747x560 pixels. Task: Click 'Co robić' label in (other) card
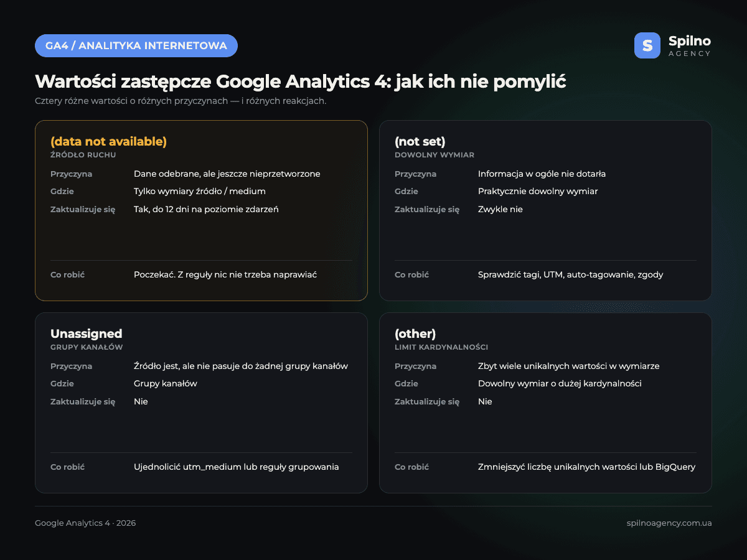(x=412, y=467)
